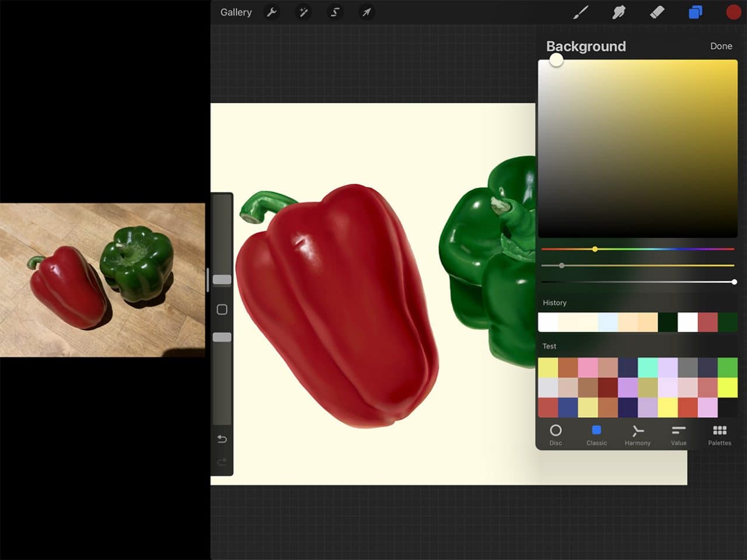Tap the sidebar modify square button
Screen dimensions: 747x560
[x=222, y=309]
